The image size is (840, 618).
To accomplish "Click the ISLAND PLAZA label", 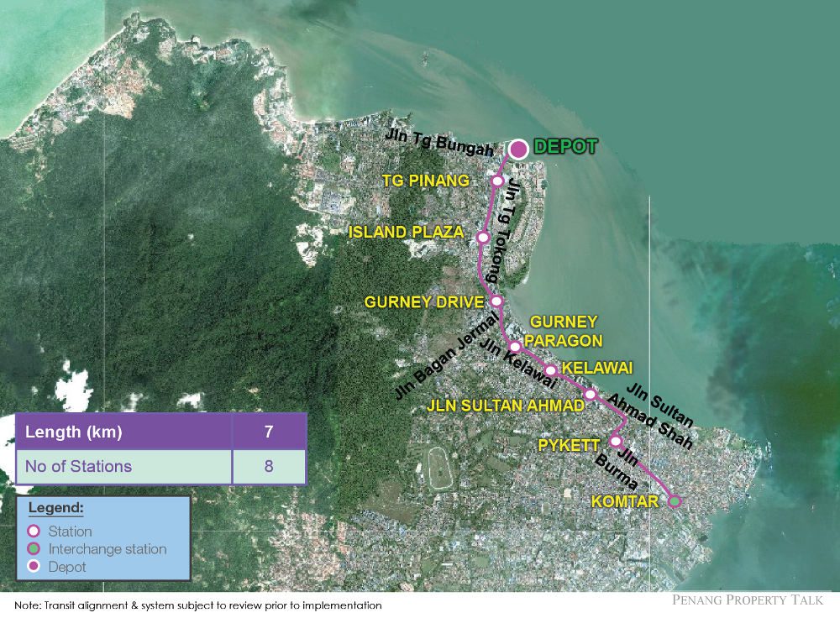I will (x=406, y=232).
